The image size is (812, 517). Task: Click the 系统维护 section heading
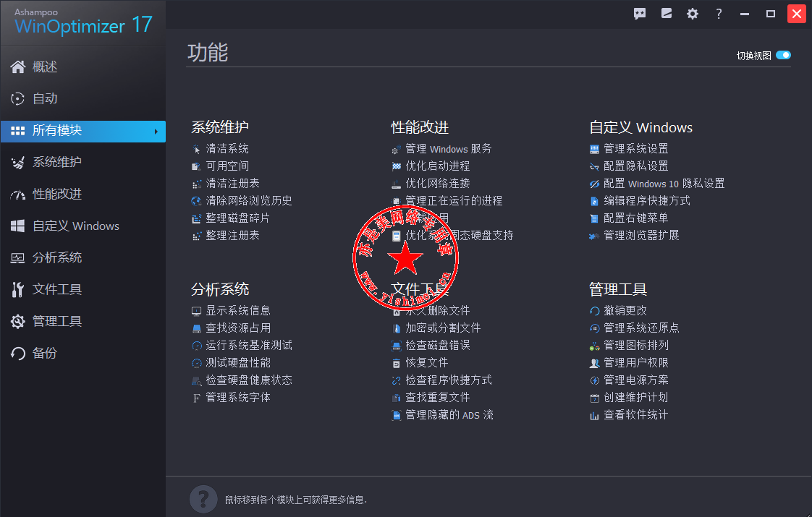[x=220, y=127]
